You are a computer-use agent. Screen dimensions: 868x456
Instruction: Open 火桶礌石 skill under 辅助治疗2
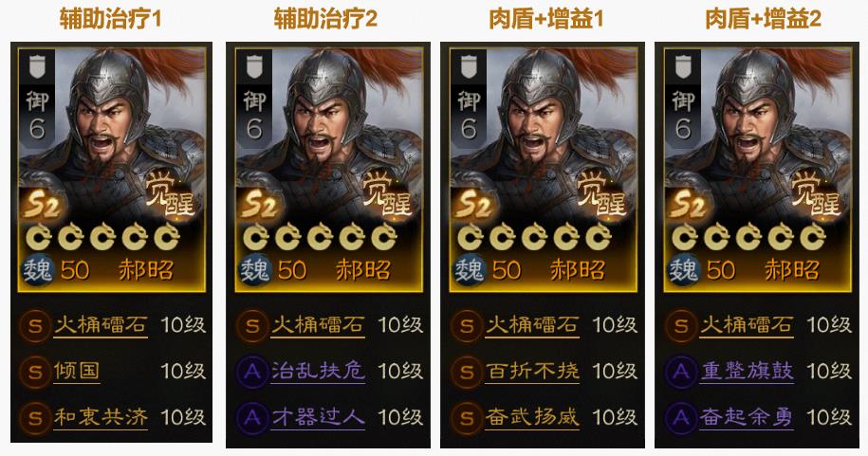[x=319, y=325]
